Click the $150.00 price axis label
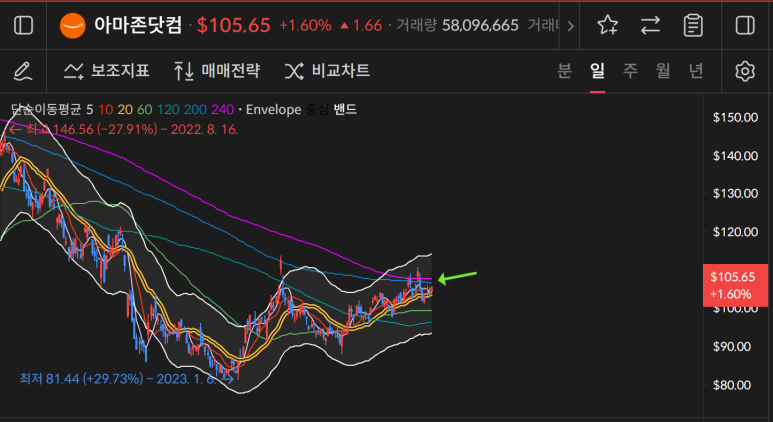Image resolution: width=773 pixels, height=422 pixels. point(735,117)
